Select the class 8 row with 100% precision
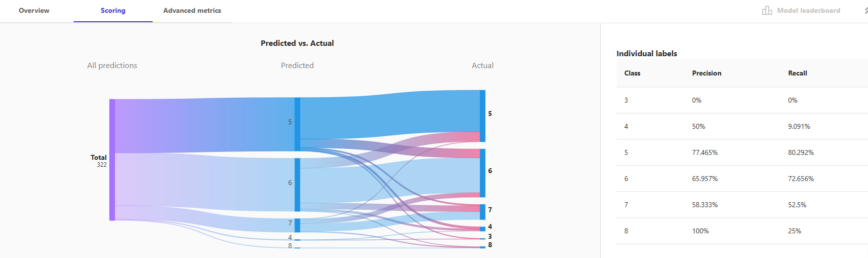The height and width of the screenshot is (258, 868). [741, 231]
